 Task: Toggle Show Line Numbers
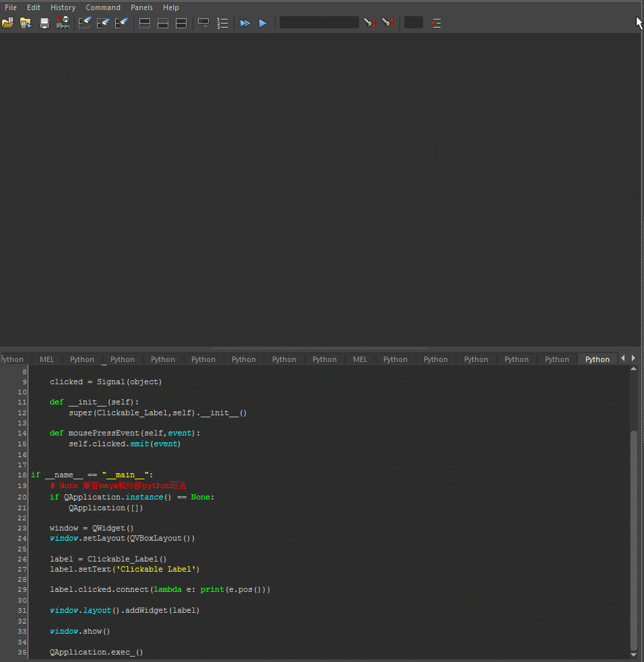(x=222, y=23)
